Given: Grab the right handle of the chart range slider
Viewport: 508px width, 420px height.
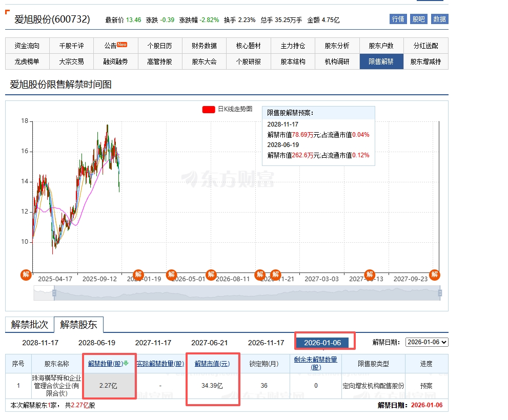Looking at the screenshot, I should click(440, 293).
